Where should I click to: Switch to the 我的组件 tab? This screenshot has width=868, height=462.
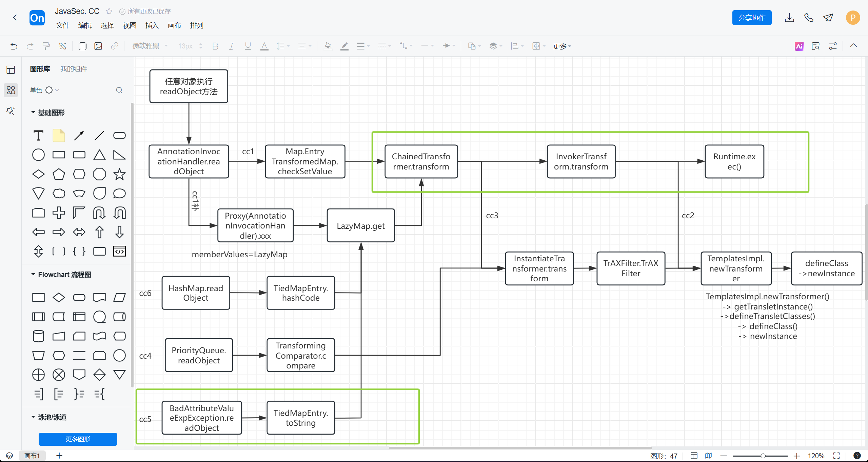(73, 68)
